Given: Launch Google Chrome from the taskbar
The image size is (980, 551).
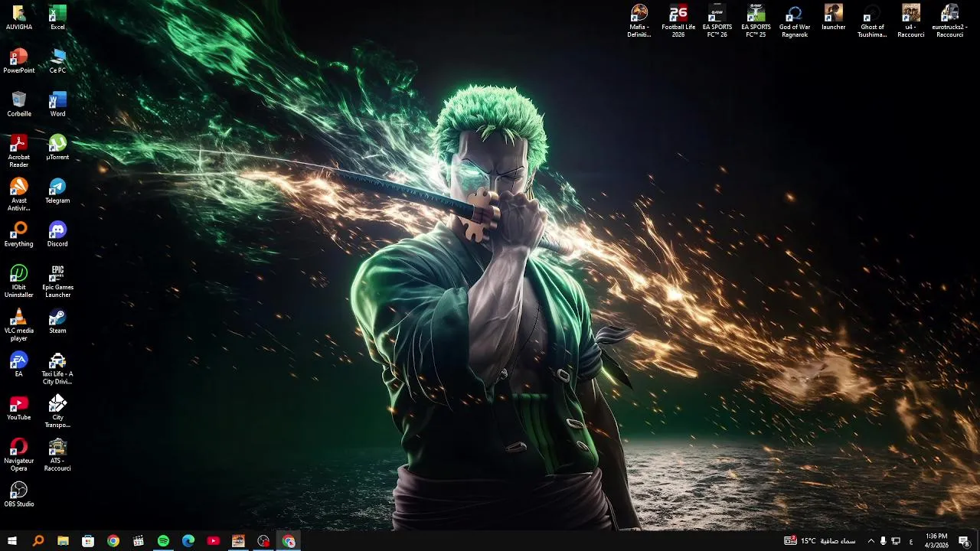Looking at the screenshot, I should (113, 541).
